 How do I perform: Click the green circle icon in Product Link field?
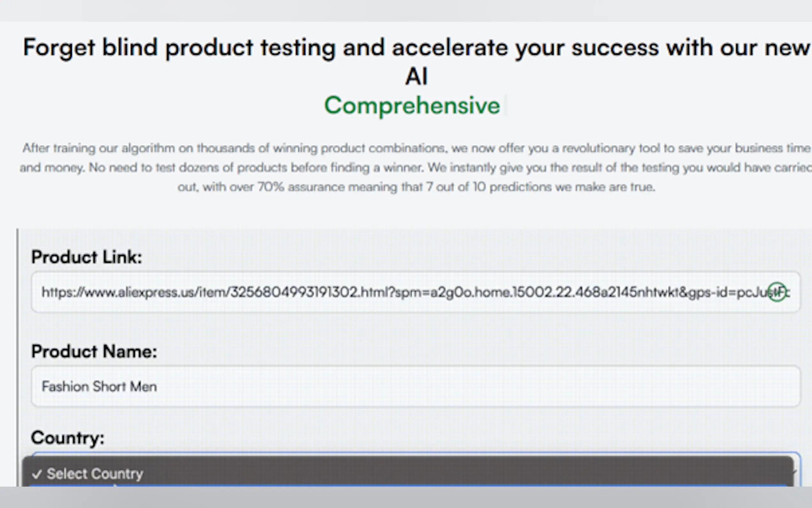pyautogui.click(x=777, y=292)
